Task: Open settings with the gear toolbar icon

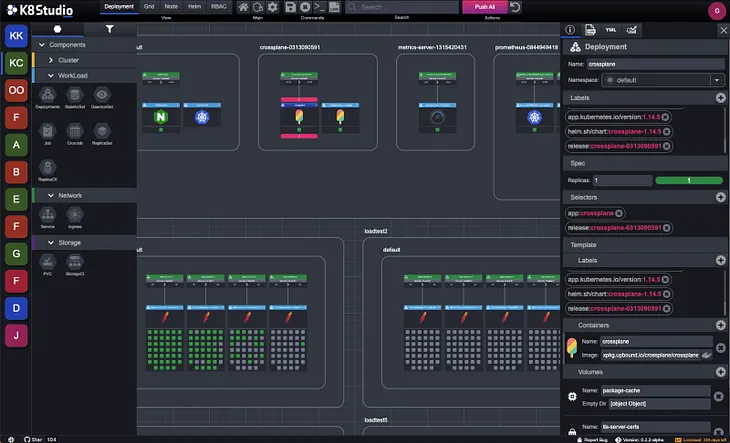Action: [x=273, y=7]
